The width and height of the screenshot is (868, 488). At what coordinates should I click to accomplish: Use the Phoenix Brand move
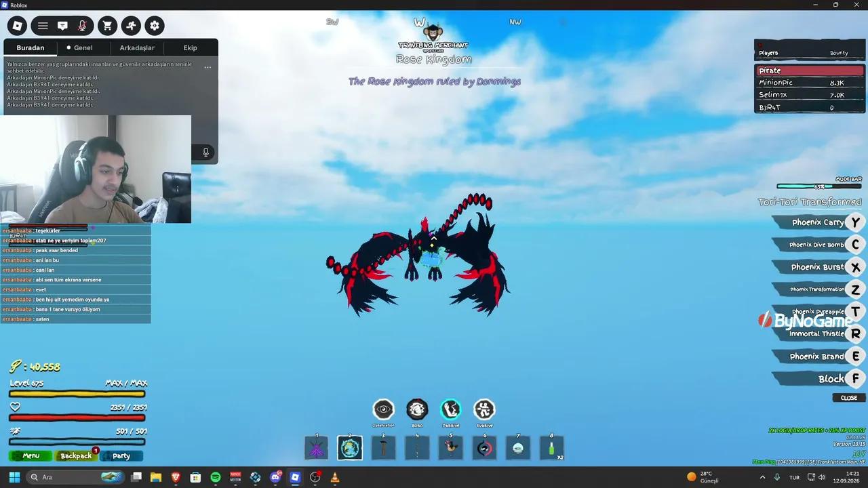(817, 357)
